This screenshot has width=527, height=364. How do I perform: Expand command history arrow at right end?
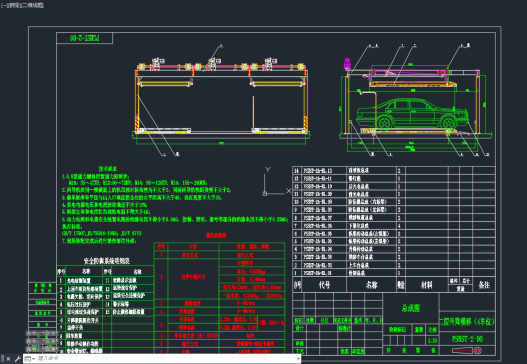click(298, 359)
